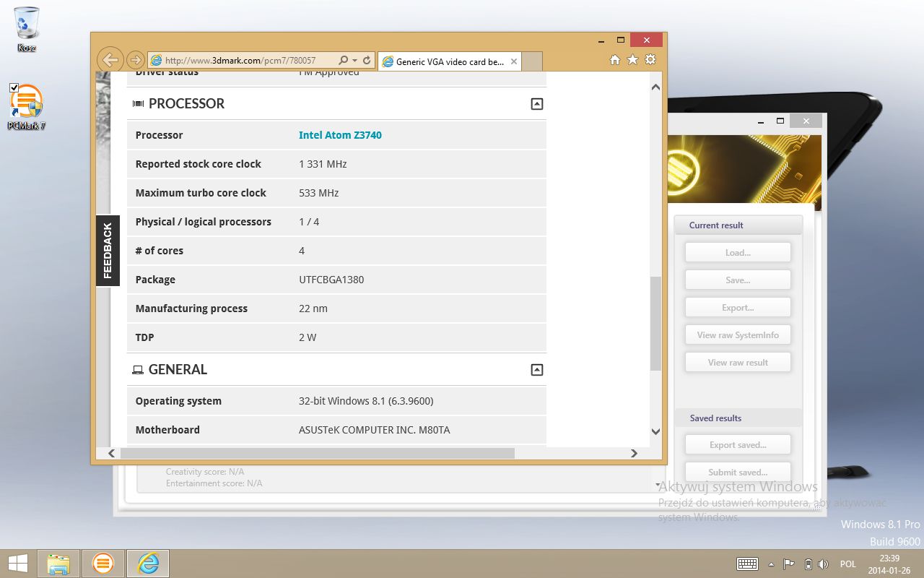Click the 'Current result' panel header
924x578 pixels.
coord(738,225)
